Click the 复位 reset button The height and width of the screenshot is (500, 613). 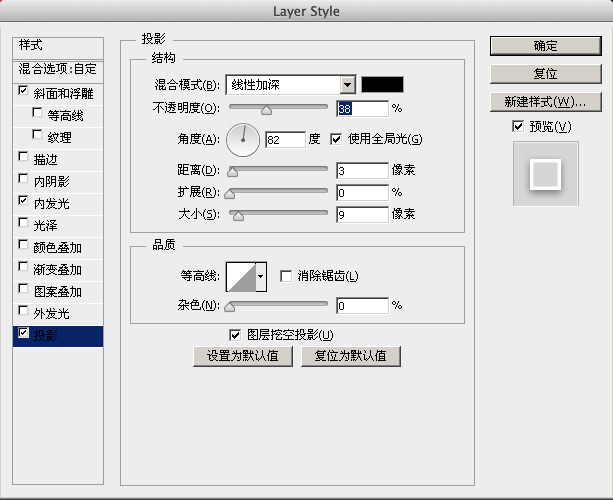click(545, 73)
